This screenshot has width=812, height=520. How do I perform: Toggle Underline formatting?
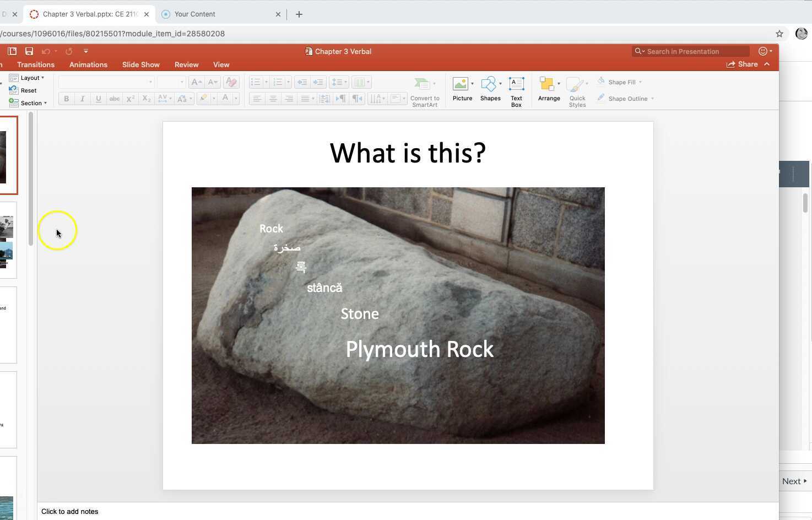pos(99,99)
